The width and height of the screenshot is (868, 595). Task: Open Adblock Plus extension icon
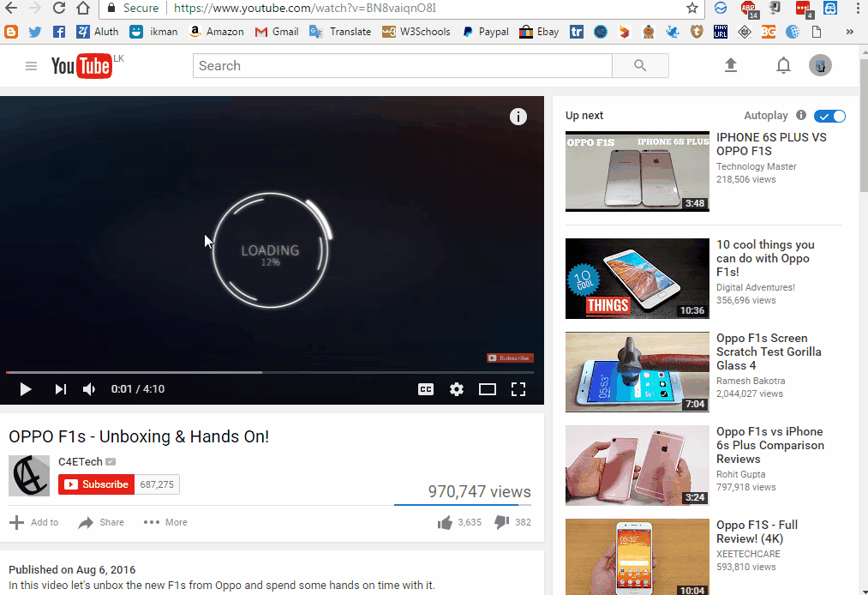click(x=750, y=9)
